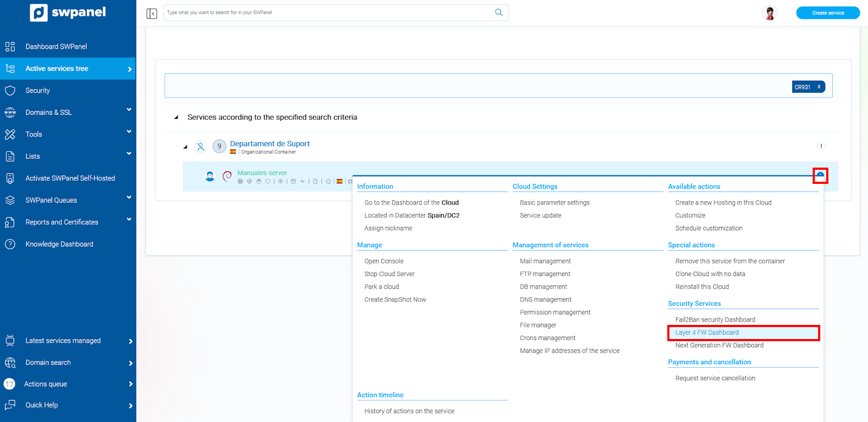Expand the Domains & SSL submenu
The height and width of the screenshot is (422, 868).
(x=129, y=110)
